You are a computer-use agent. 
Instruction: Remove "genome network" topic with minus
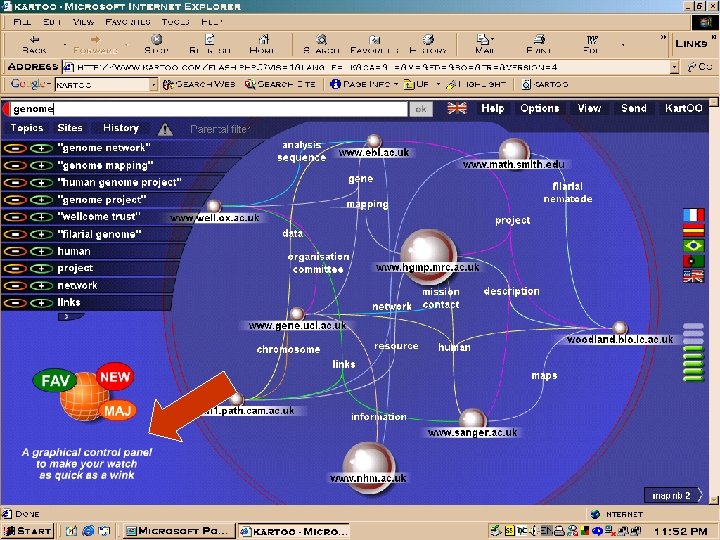coord(15,148)
